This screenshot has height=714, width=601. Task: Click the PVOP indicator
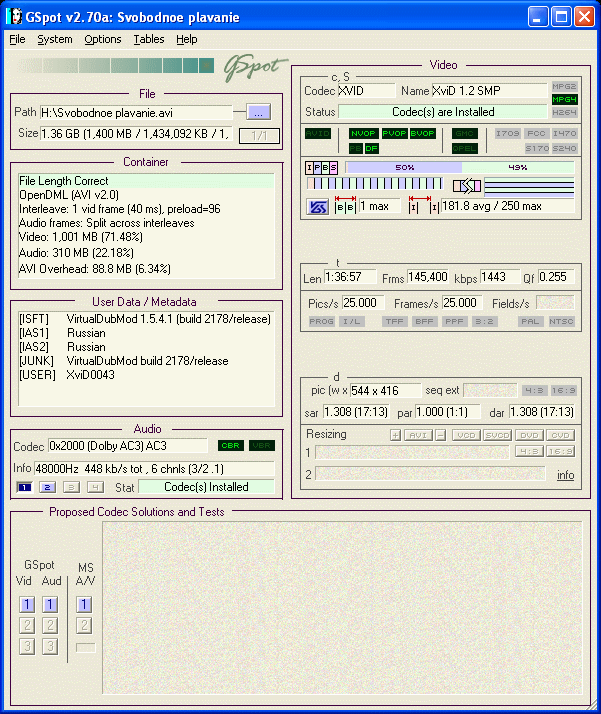[x=395, y=133]
